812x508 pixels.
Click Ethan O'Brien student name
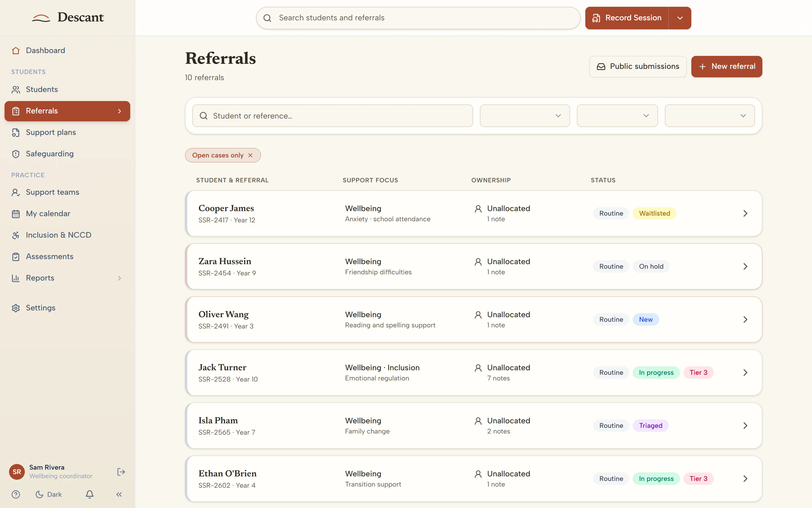pyautogui.click(x=228, y=474)
